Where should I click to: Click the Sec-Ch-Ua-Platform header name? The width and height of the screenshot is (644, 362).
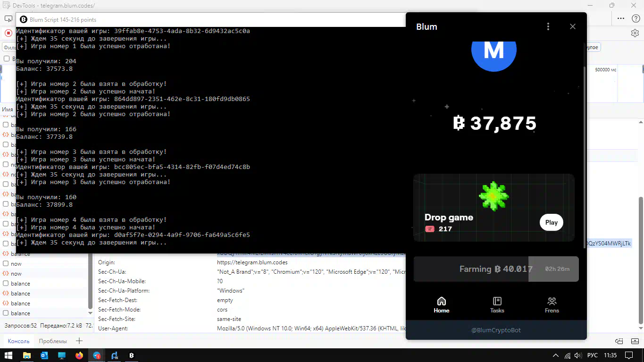coord(124,291)
